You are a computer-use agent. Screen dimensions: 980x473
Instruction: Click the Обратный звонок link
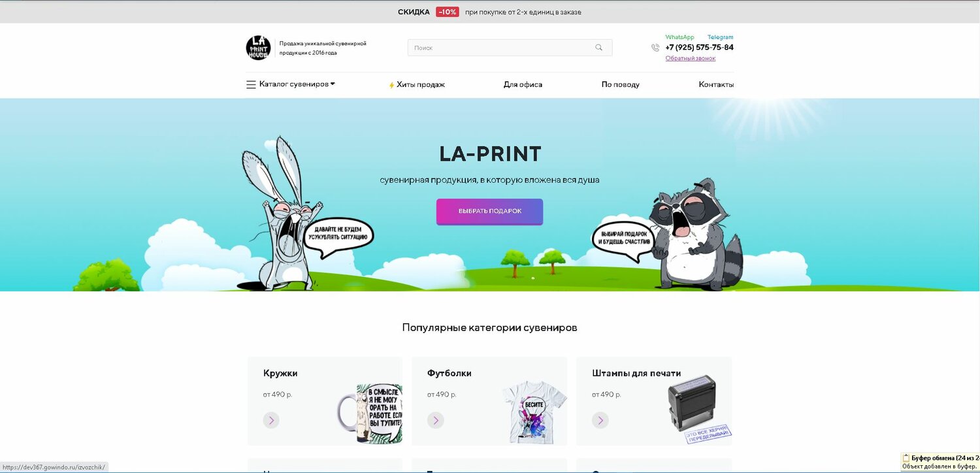pyautogui.click(x=691, y=58)
